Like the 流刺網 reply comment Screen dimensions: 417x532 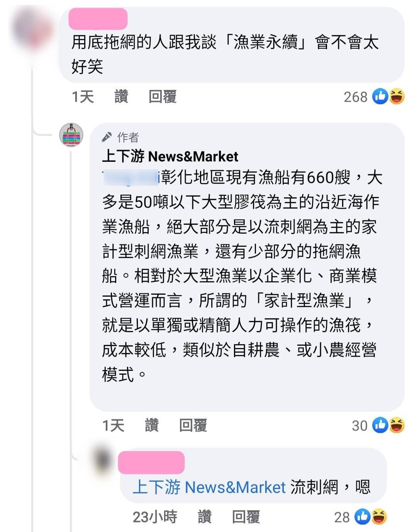point(205,517)
